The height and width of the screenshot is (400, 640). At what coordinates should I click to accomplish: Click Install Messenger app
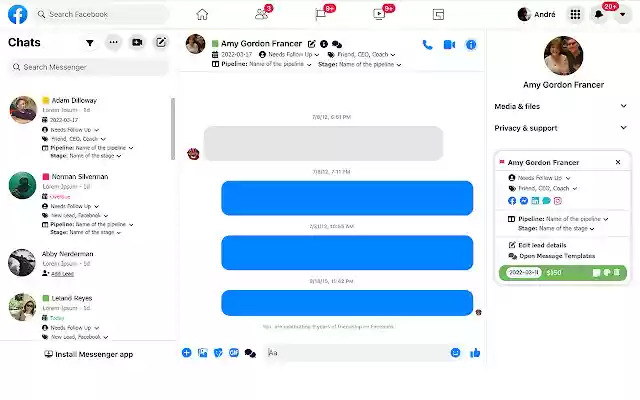[89, 354]
